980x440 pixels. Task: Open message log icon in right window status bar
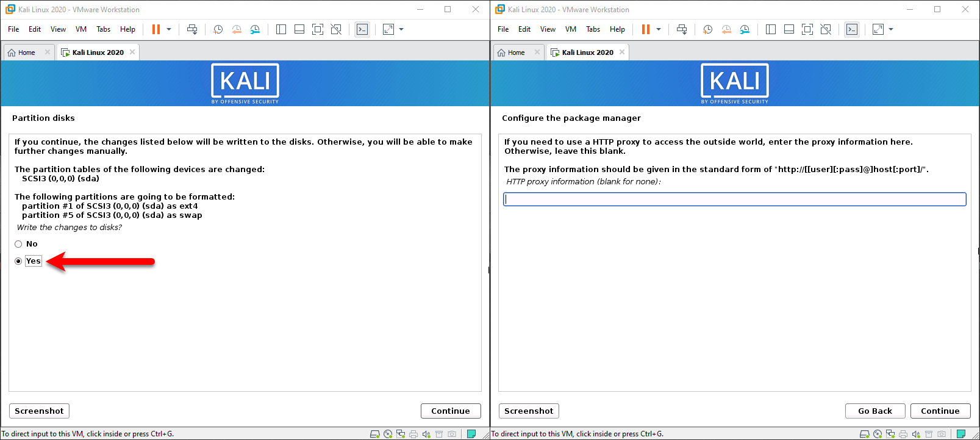click(x=961, y=434)
